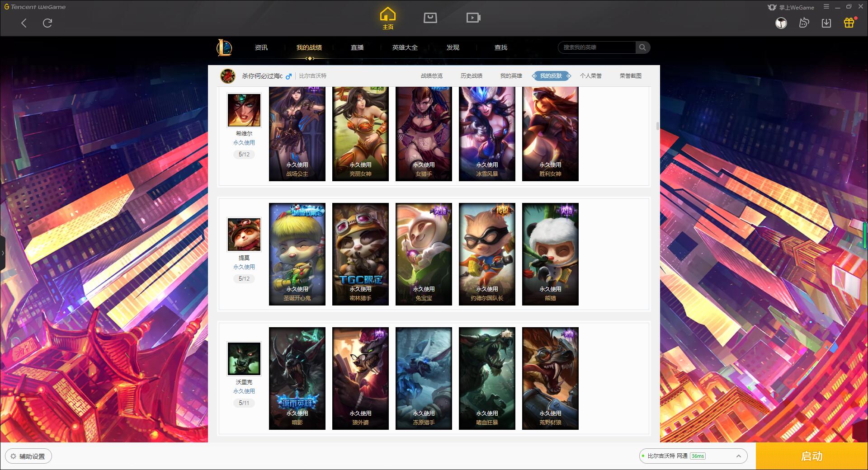Open the gift box icon
The image size is (868, 470).
[849, 23]
